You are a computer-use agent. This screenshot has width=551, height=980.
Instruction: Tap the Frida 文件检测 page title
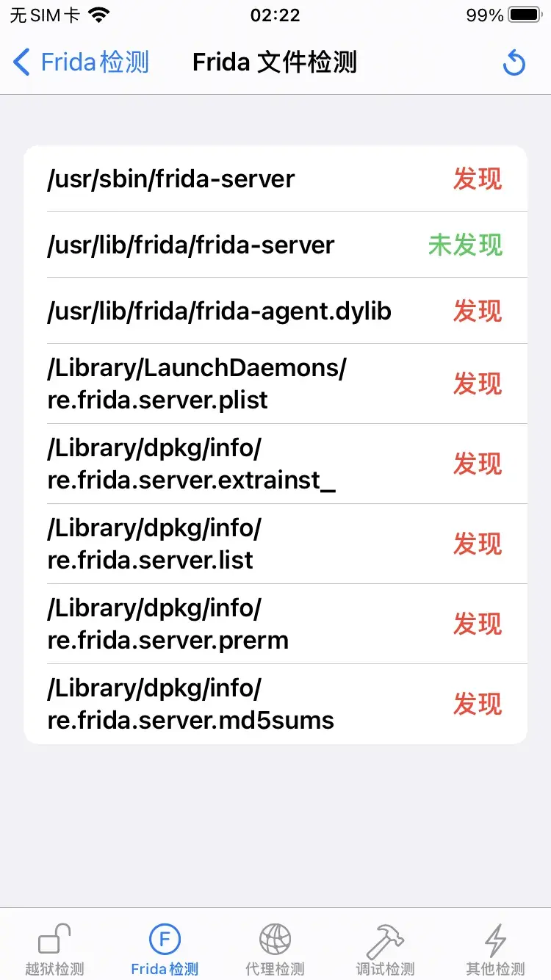(275, 62)
